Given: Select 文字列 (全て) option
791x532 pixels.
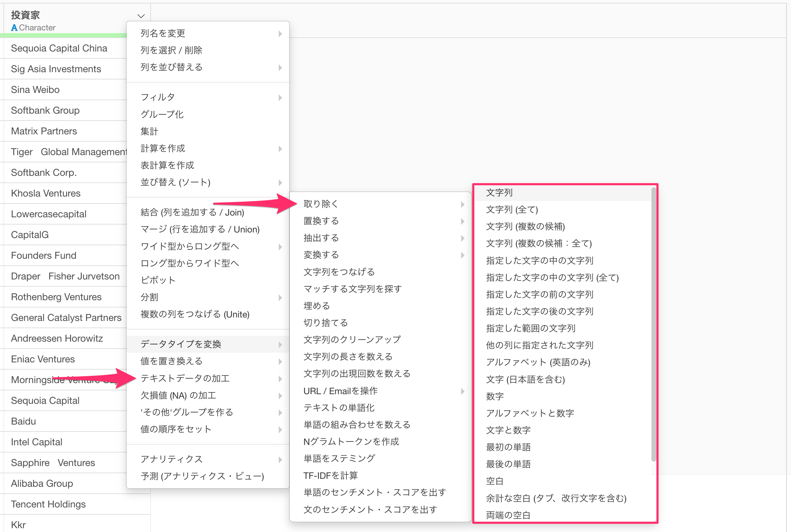Looking at the screenshot, I should (x=563, y=209).
